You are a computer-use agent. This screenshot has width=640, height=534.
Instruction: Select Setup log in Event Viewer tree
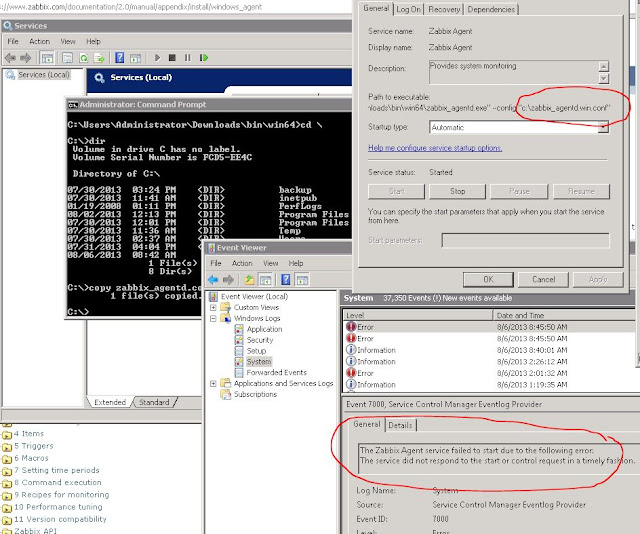pyautogui.click(x=256, y=351)
